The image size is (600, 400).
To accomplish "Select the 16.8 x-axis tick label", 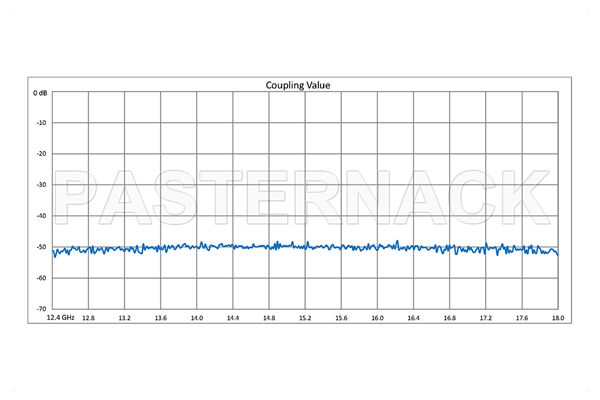I will coord(449,318).
